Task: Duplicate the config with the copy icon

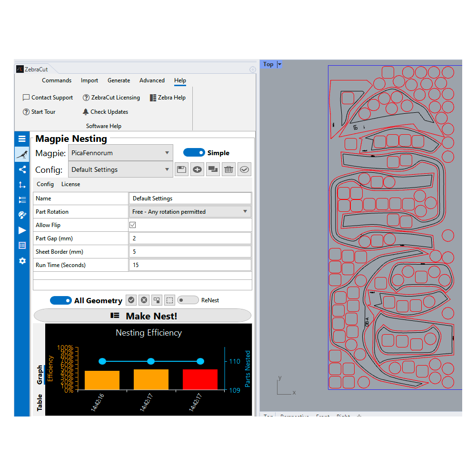Action: click(213, 169)
